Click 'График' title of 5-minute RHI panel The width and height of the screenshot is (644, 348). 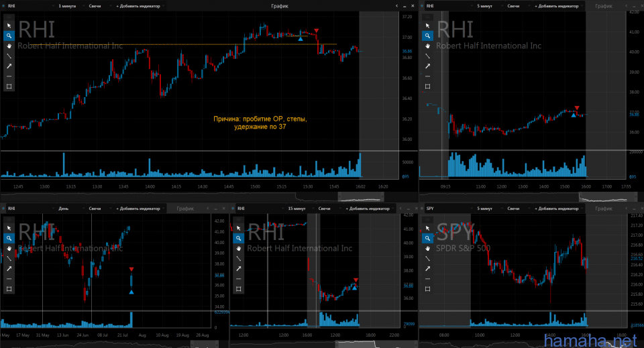(604, 6)
